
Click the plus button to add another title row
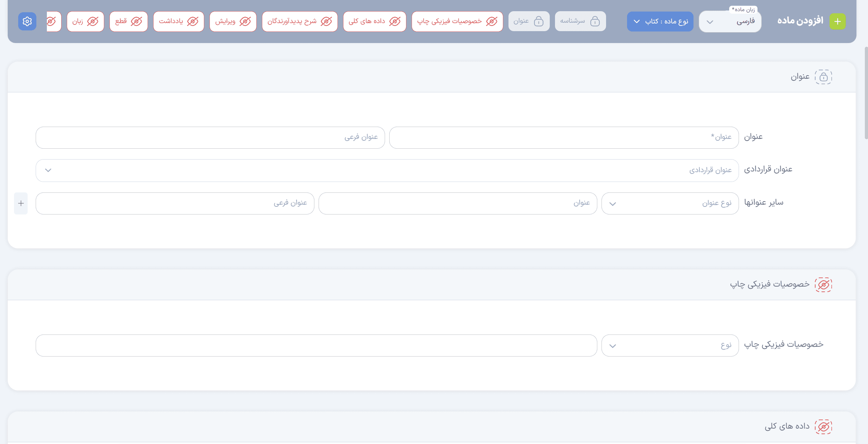[21, 203]
